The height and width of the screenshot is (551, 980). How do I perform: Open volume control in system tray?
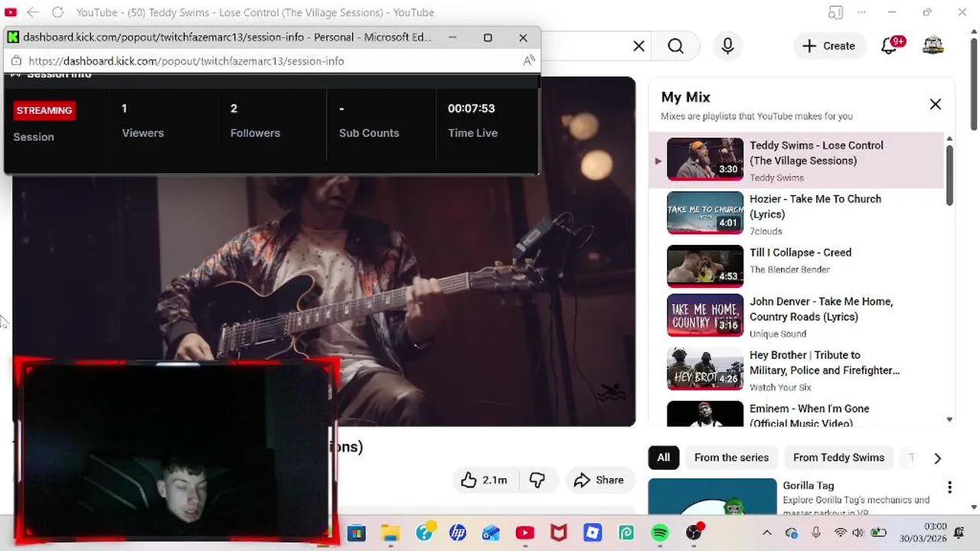858,533
